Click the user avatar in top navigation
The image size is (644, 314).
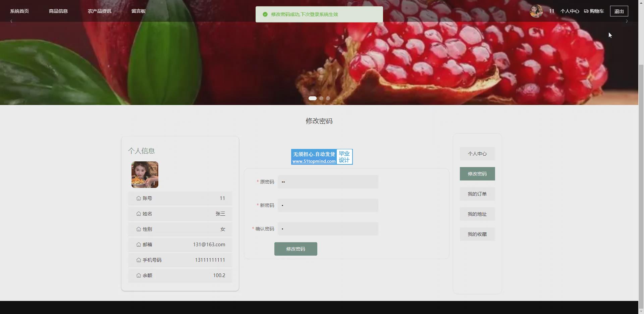[536, 11]
